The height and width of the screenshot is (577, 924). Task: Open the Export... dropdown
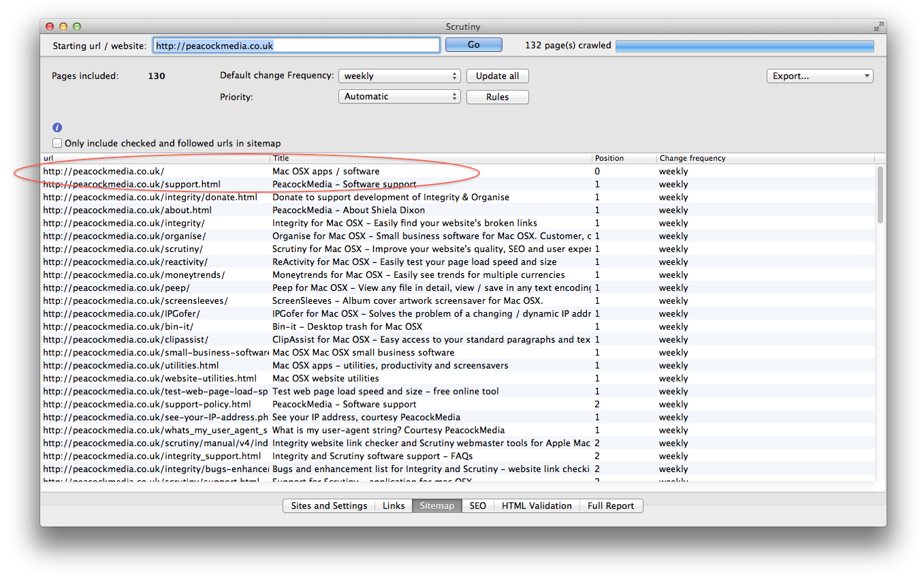click(820, 76)
